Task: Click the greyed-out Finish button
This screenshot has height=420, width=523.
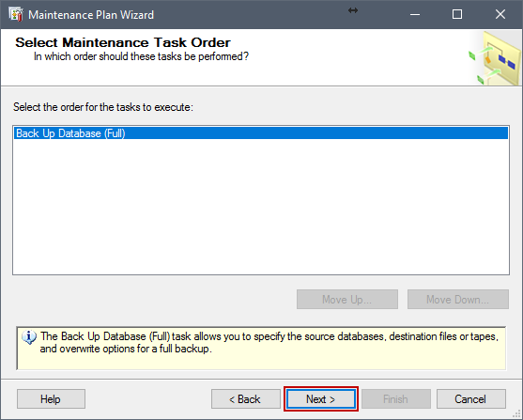Action: pyautogui.click(x=396, y=398)
